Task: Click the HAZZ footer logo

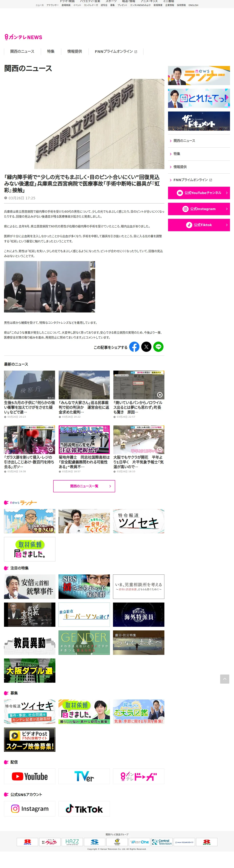Action: pos(72,842)
